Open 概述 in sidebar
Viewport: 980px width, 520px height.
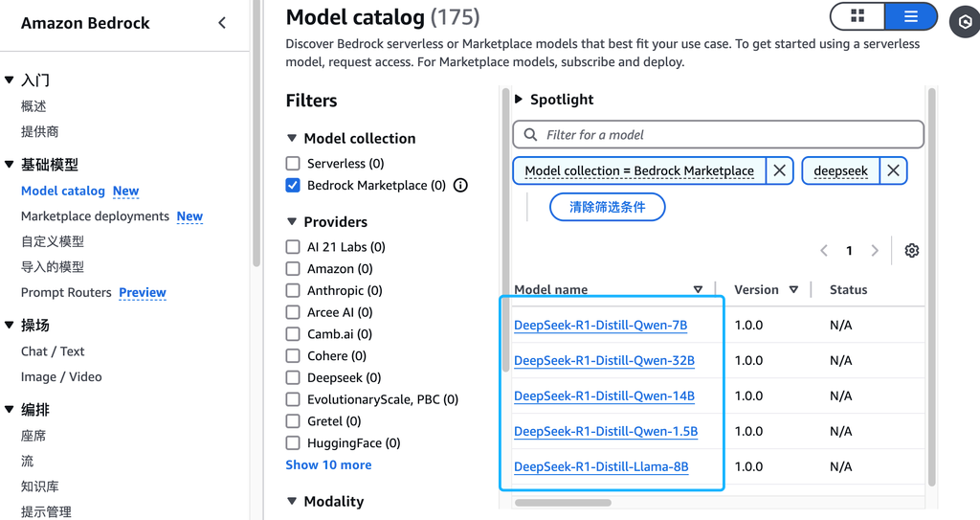click(33, 106)
